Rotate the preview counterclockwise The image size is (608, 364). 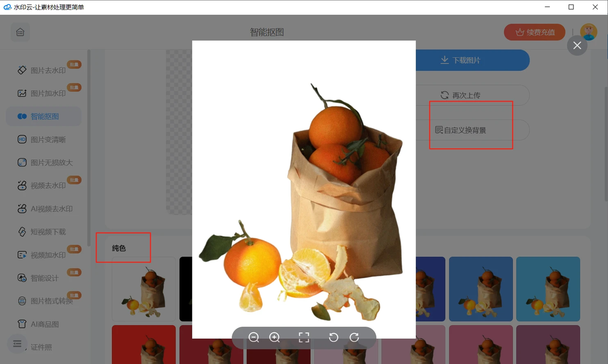coord(334,337)
